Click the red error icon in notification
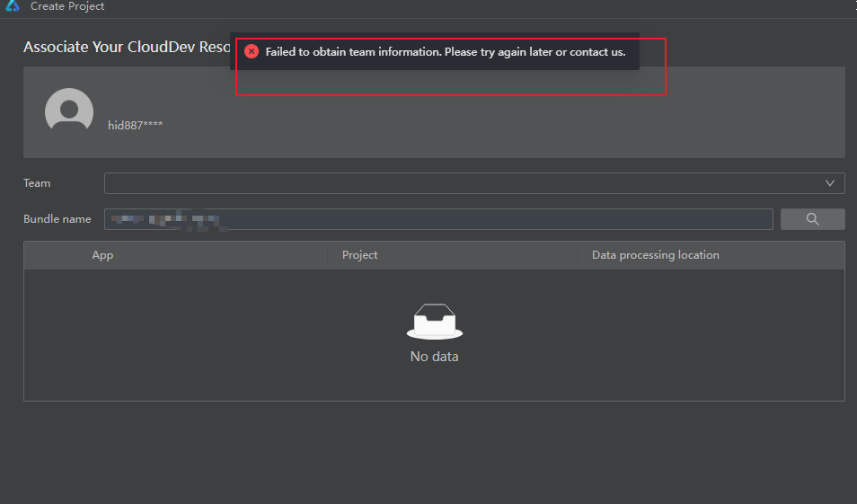The width and height of the screenshot is (857, 504). [x=252, y=51]
